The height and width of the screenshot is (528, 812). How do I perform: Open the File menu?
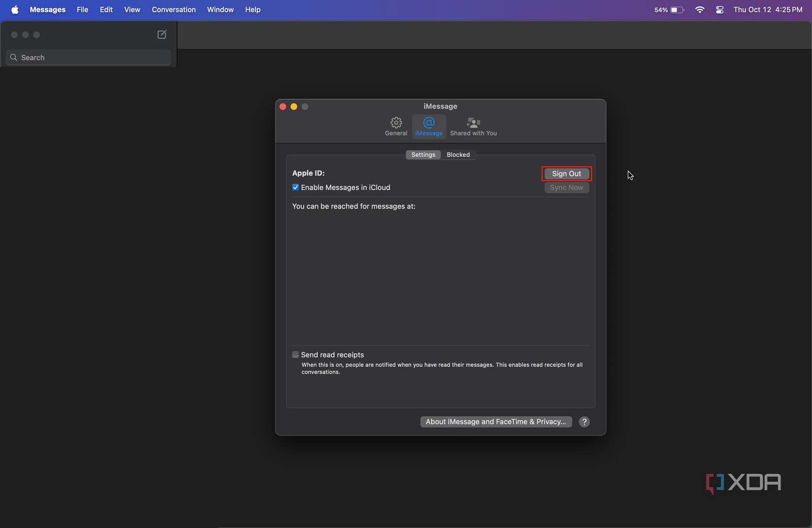83,10
